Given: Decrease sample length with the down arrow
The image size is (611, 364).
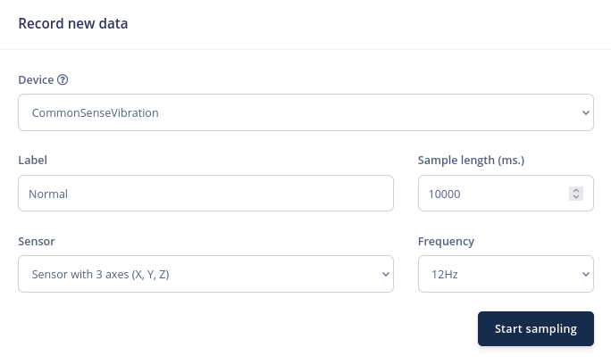Looking at the screenshot, I should 576,197.
